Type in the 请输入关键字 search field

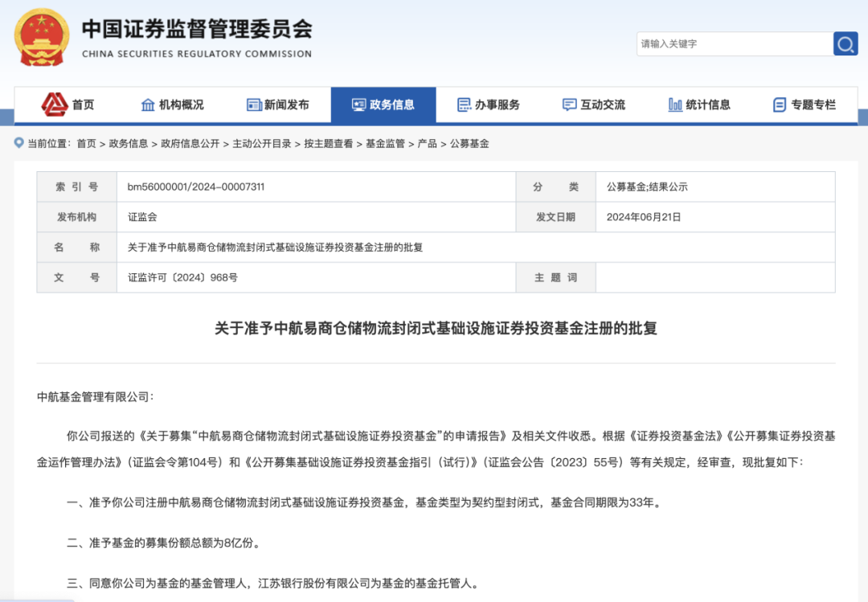733,44
